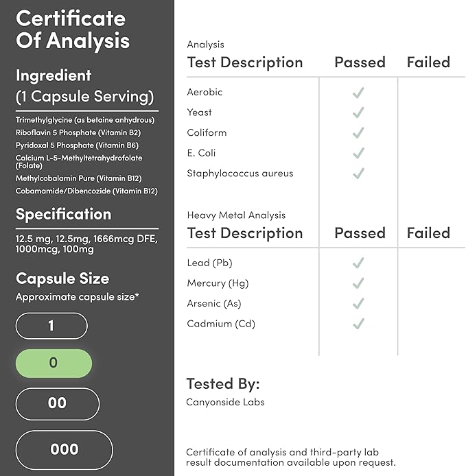This screenshot has width=466, height=476.
Task: Click the Certificate Of Analysis title
Action: tap(72, 29)
